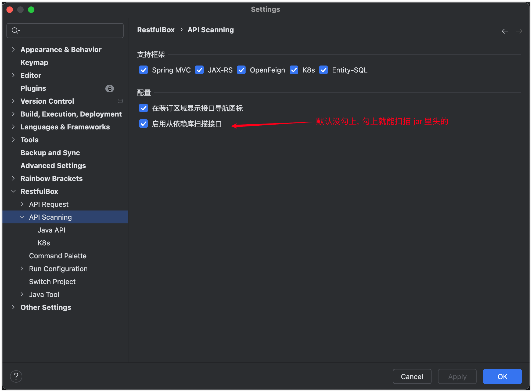
Task: Open Keymap settings
Action: 34,63
